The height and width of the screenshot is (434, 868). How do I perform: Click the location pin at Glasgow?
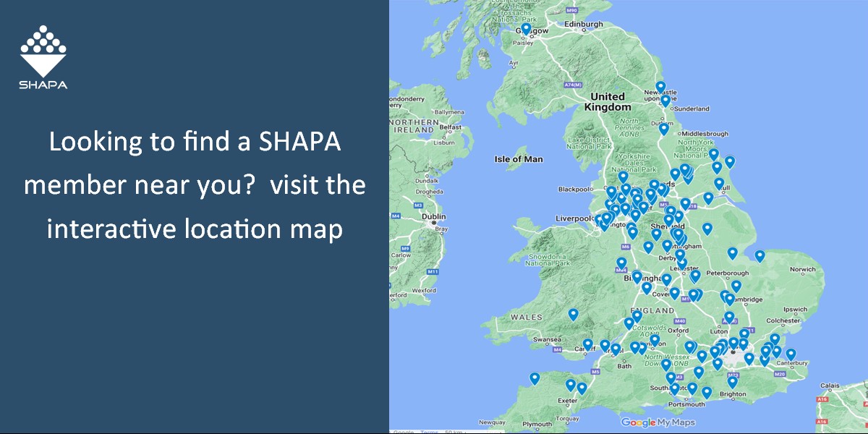click(x=526, y=29)
